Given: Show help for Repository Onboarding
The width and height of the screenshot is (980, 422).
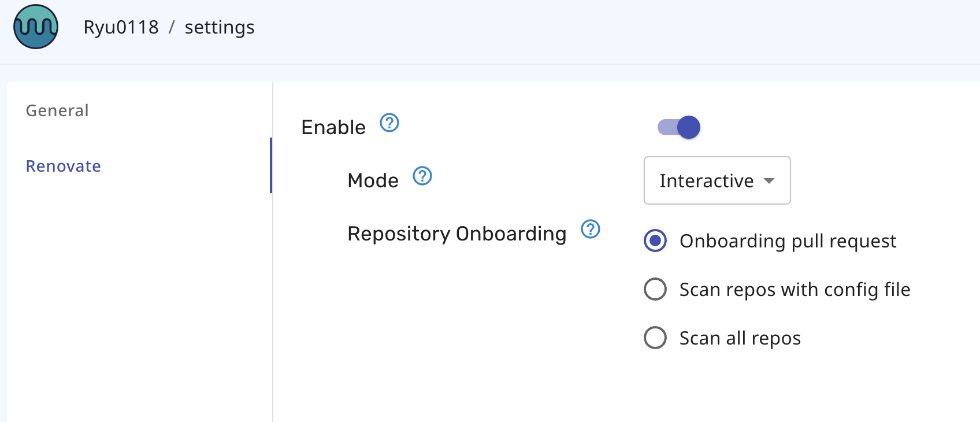Looking at the screenshot, I should 591,229.
